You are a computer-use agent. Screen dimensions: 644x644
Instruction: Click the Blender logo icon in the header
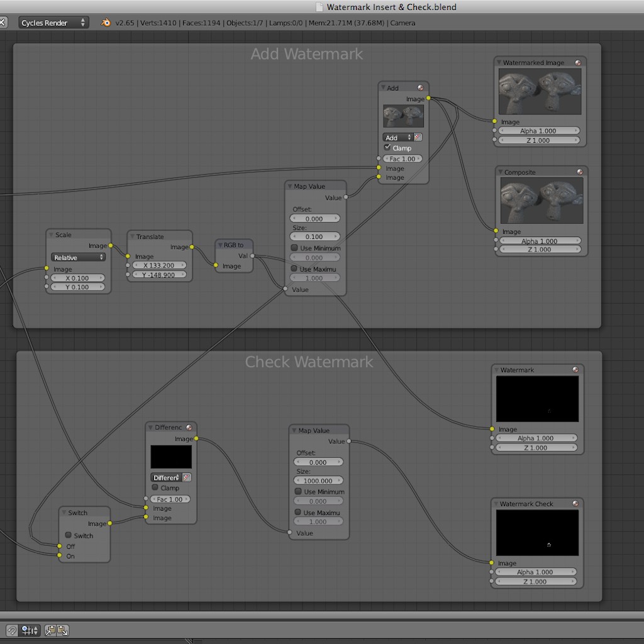[106, 23]
